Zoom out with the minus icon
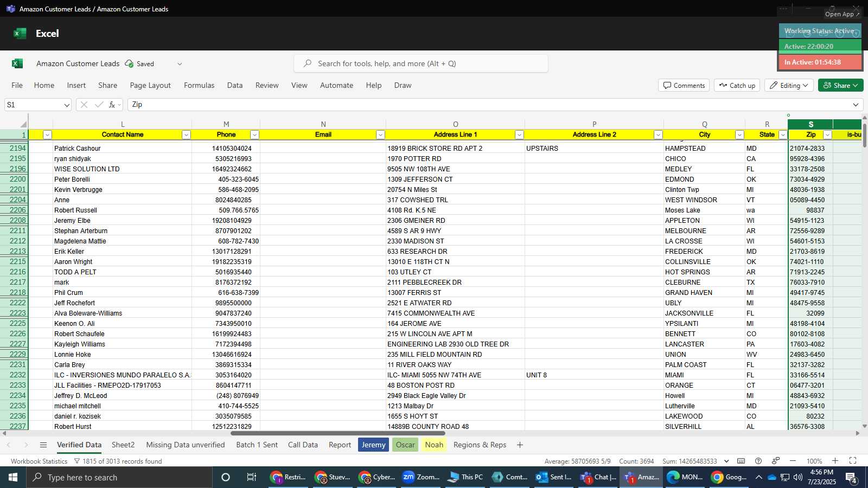This screenshot has height=488, width=868. [x=793, y=461]
